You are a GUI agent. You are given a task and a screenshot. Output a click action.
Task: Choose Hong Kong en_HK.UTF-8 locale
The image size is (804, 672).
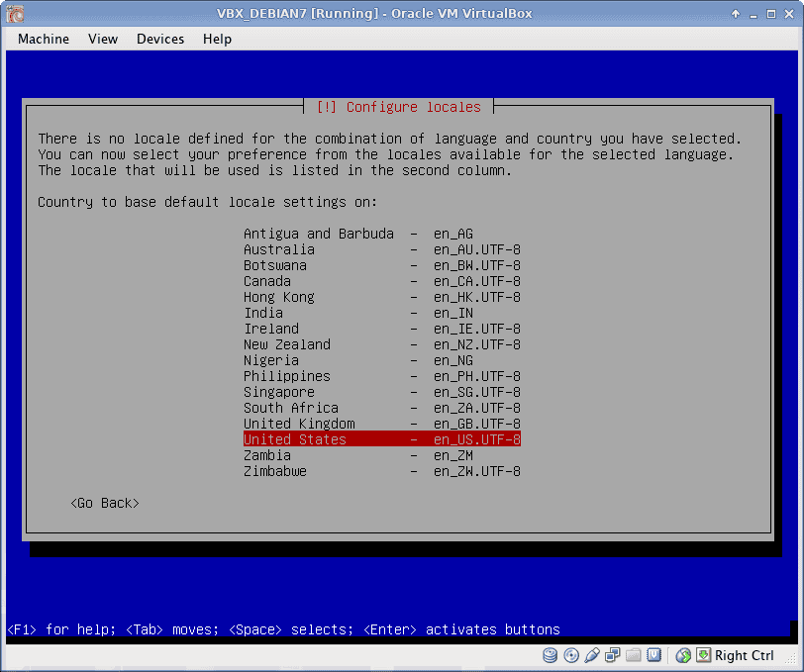[x=382, y=297]
